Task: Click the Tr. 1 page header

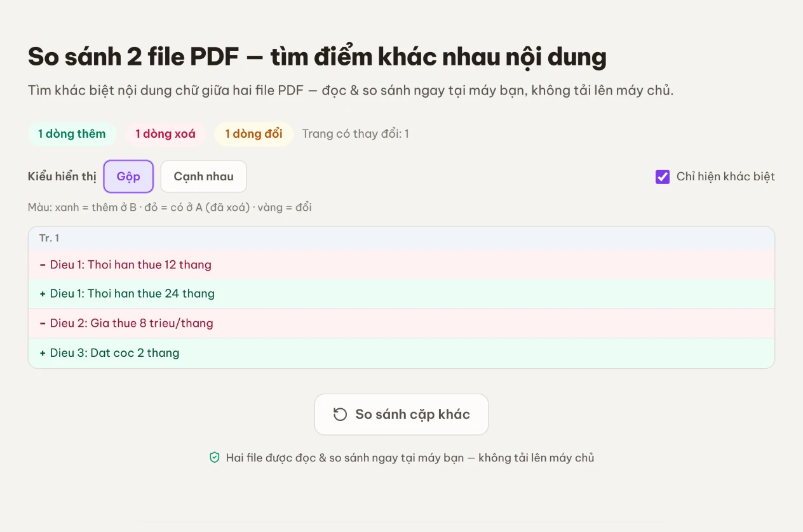Action: pos(402,238)
